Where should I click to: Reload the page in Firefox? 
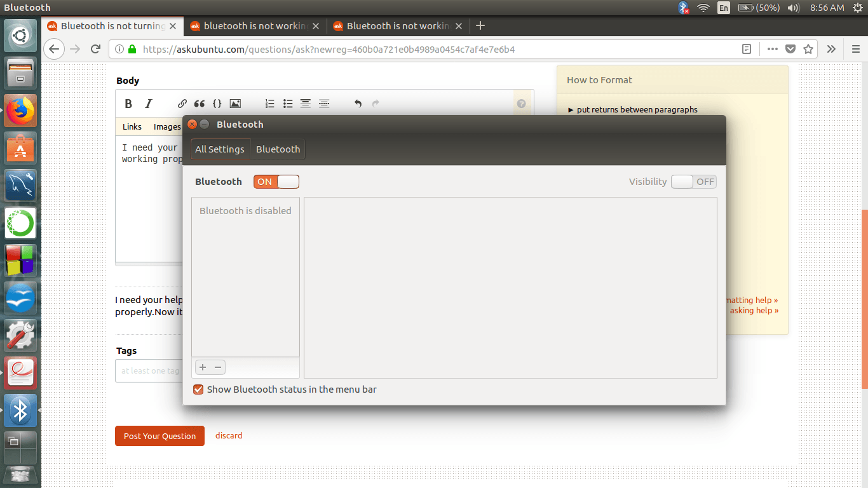(x=95, y=49)
